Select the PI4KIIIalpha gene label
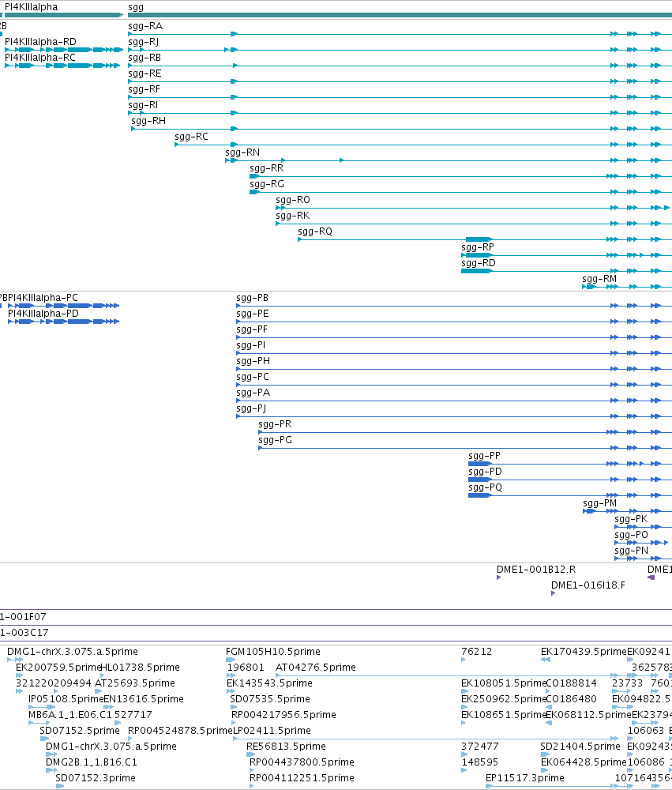The height and width of the screenshot is (790, 672). pos(32,7)
